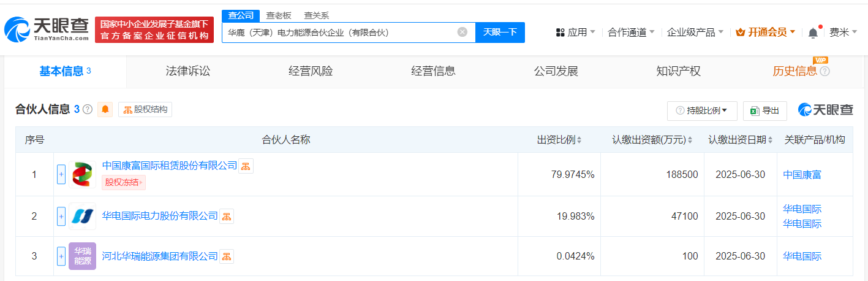Open the 应用 dropdown menu
This screenshot has width=868, height=281.
pos(575,32)
